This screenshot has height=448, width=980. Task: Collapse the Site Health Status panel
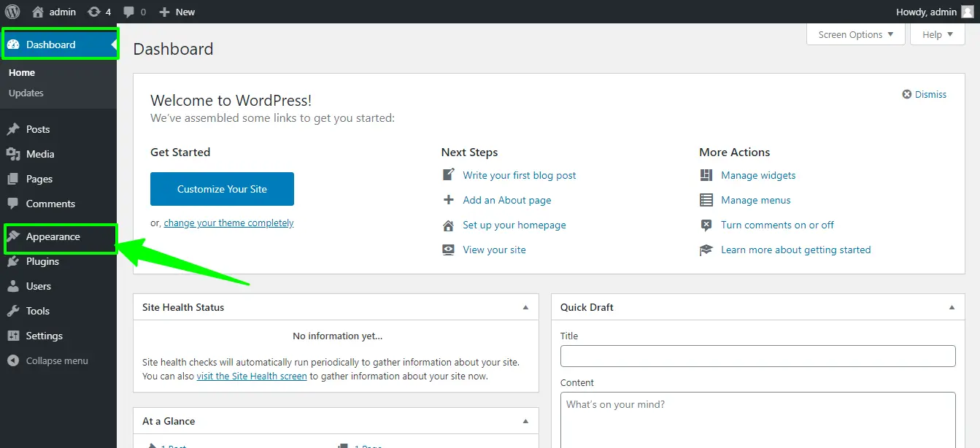click(x=525, y=307)
